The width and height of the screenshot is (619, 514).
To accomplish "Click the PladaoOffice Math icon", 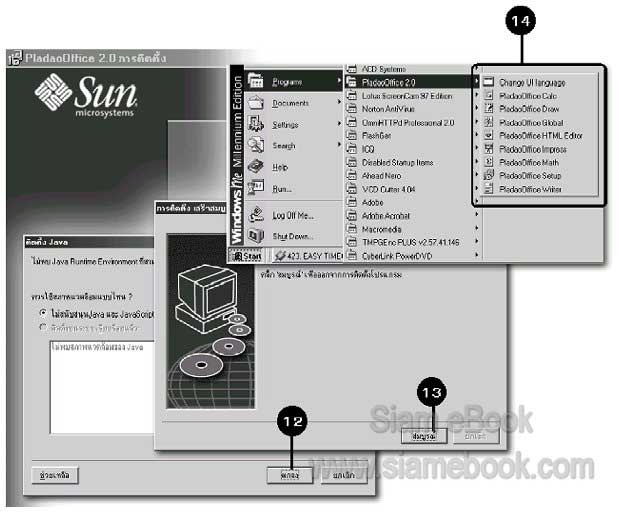I will (x=489, y=162).
